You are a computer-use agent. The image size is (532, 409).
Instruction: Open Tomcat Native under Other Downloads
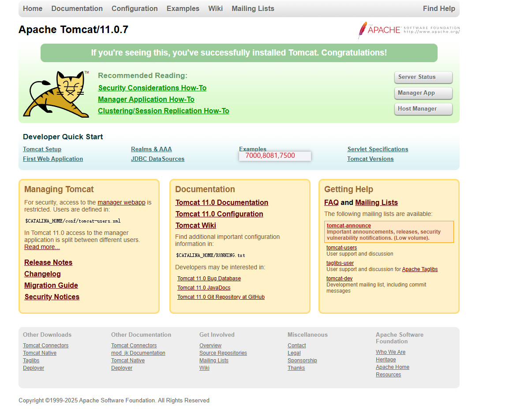pyautogui.click(x=40, y=353)
